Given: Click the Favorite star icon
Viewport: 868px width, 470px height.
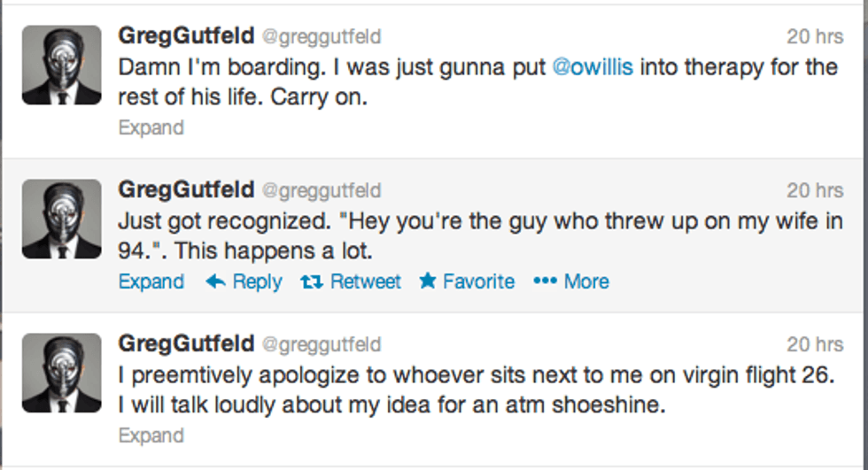Looking at the screenshot, I should coord(428,281).
